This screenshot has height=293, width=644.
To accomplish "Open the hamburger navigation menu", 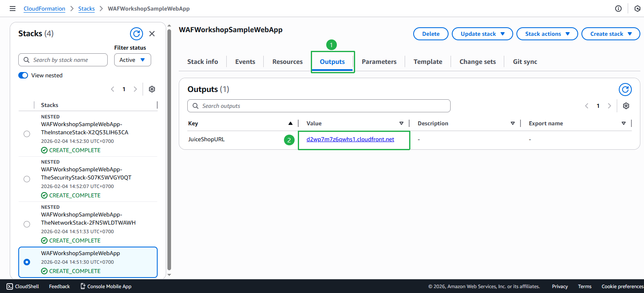I will [13, 9].
